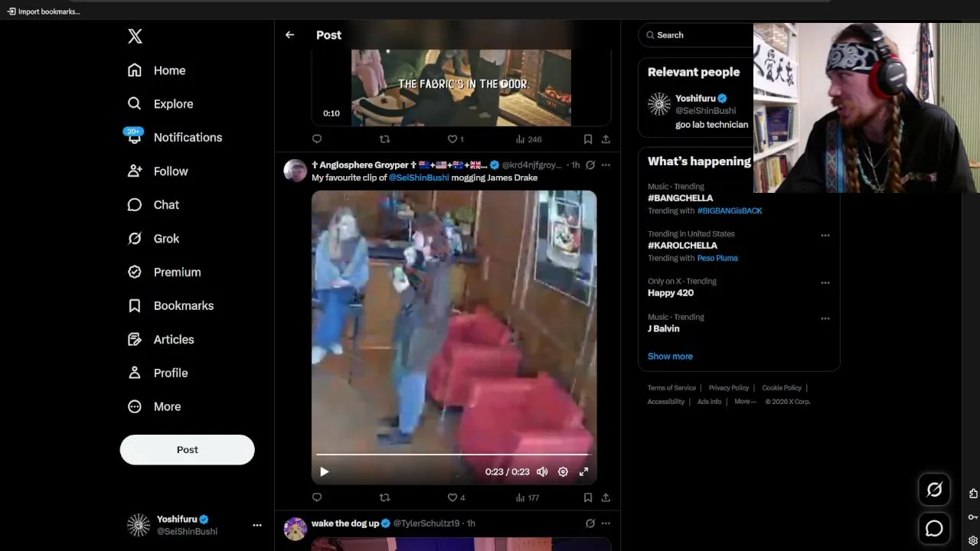The width and height of the screenshot is (980, 551).
Task: Go to Home in sidebar
Action: coord(157,70)
